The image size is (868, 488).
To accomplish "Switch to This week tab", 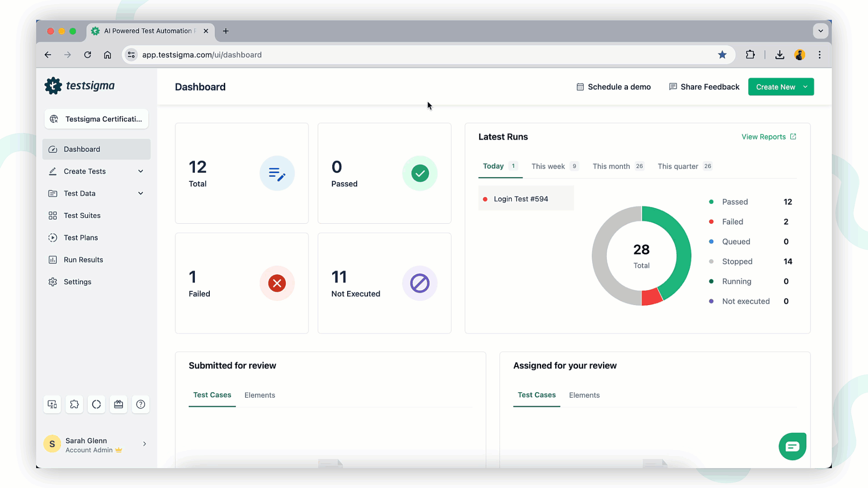I will 555,166.
